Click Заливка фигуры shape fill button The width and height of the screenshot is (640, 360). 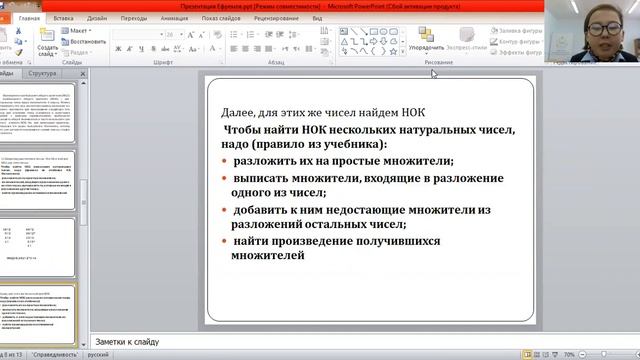pyautogui.click(x=516, y=31)
